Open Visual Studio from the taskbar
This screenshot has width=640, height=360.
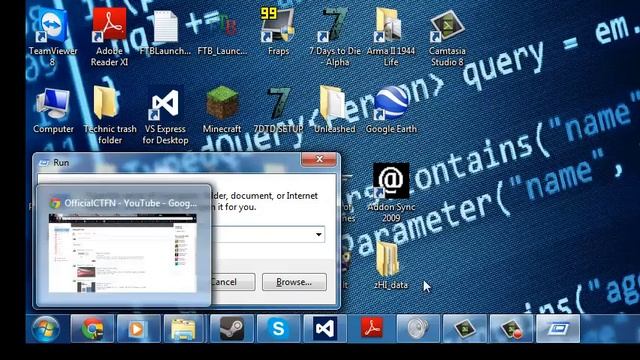coord(325,329)
